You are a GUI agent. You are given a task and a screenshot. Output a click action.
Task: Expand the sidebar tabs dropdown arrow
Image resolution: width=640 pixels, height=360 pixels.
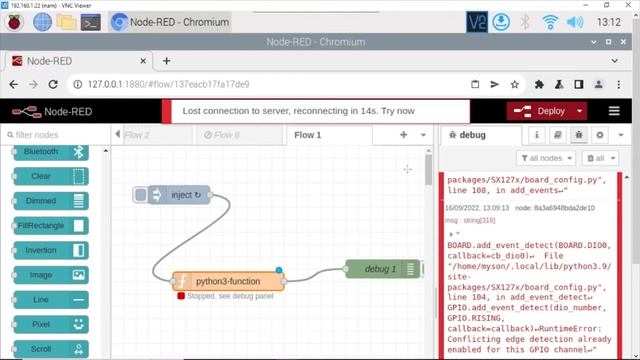(x=621, y=135)
